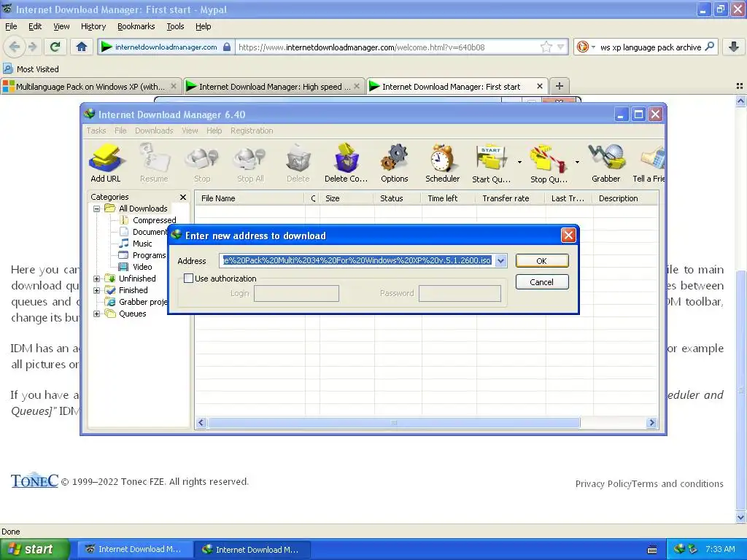Image resolution: width=747 pixels, height=560 pixels.
Task: Expand the Queues tree node
Action: point(96,314)
